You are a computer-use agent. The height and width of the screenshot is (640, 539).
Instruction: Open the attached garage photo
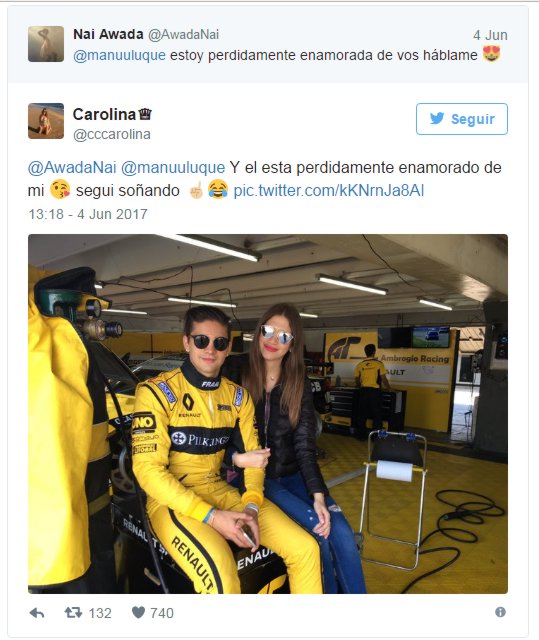click(x=268, y=413)
